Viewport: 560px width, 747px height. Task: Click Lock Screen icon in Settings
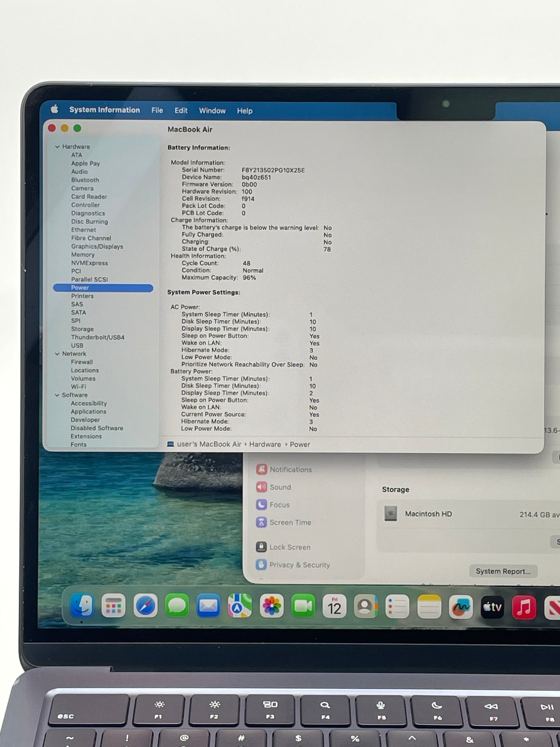pyautogui.click(x=262, y=547)
